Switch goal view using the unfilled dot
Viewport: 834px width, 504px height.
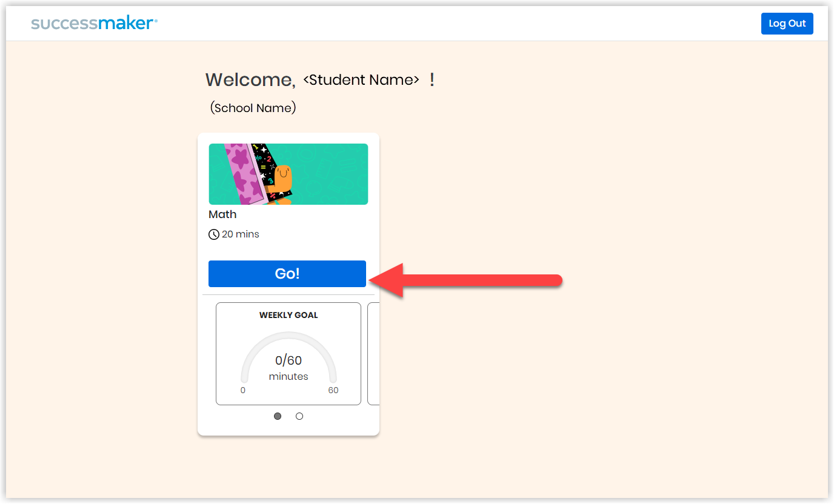tap(299, 416)
